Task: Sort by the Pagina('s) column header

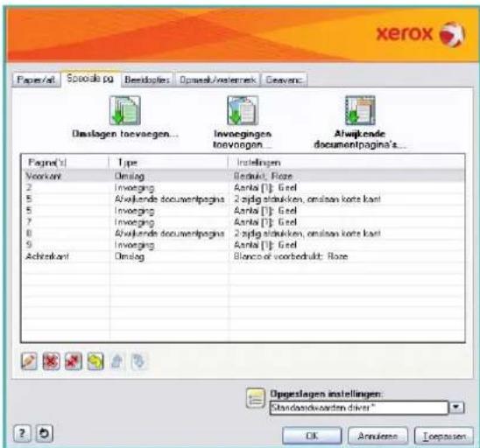Action: tap(65, 163)
